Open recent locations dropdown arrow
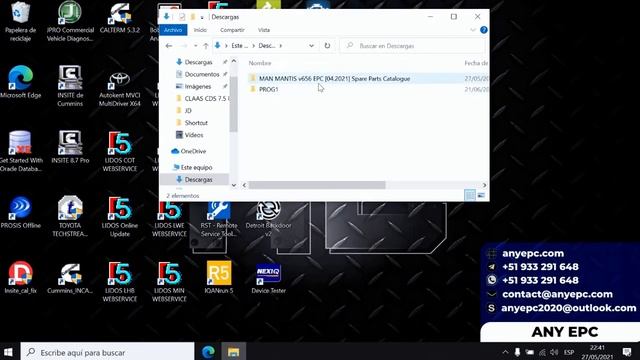640x360 pixels. [x=196, y=46]
